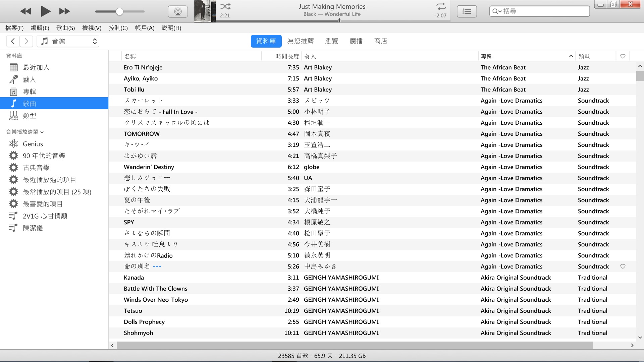This screenshot has width=644, height=362.
Task: Select the song Ero Ti Nr'ojeje
Action: 372,67
